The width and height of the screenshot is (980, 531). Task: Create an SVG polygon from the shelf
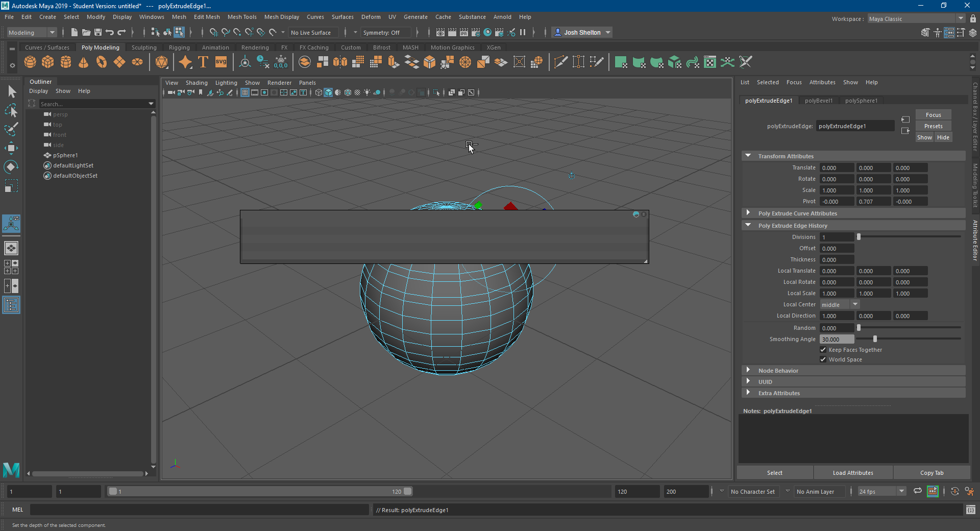220,62
